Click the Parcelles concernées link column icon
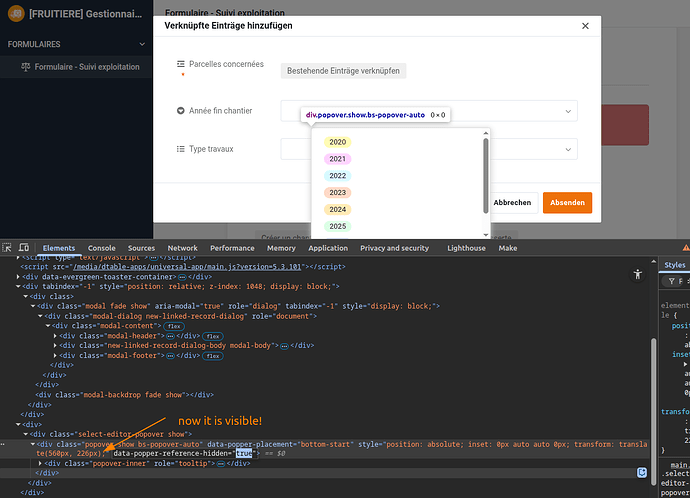Viewport: 690px width, 498px height. [x=181, y=64]
